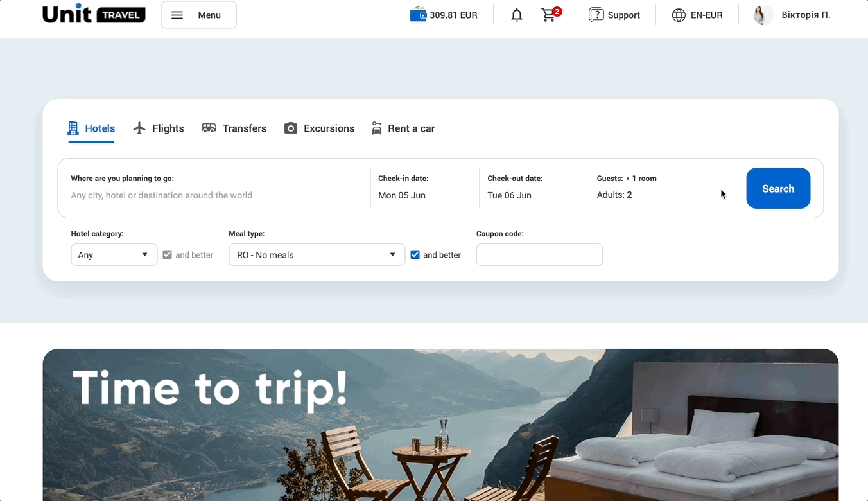The width and height of the screenshot is (868, 501).
Task: Click the blue Search button
Action: click(x=778, y=188)
